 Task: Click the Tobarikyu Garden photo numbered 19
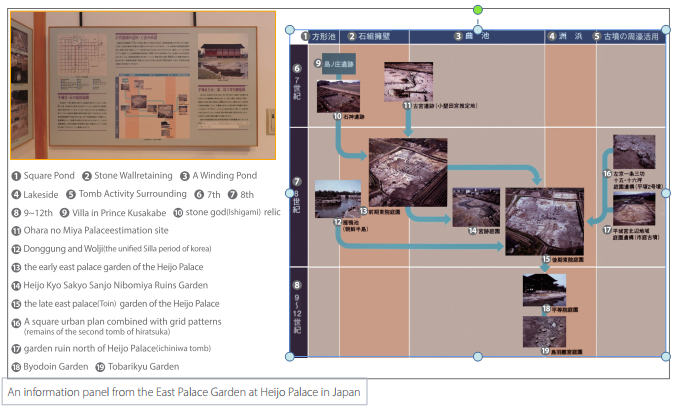543,331
